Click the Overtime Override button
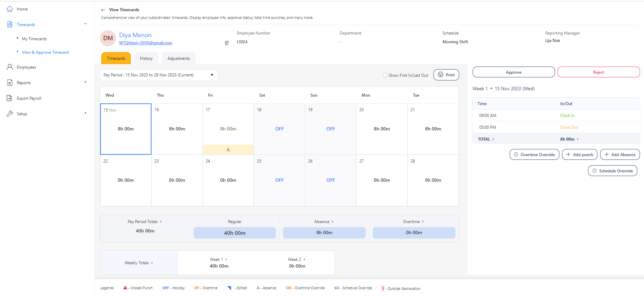 pos(534,155)
